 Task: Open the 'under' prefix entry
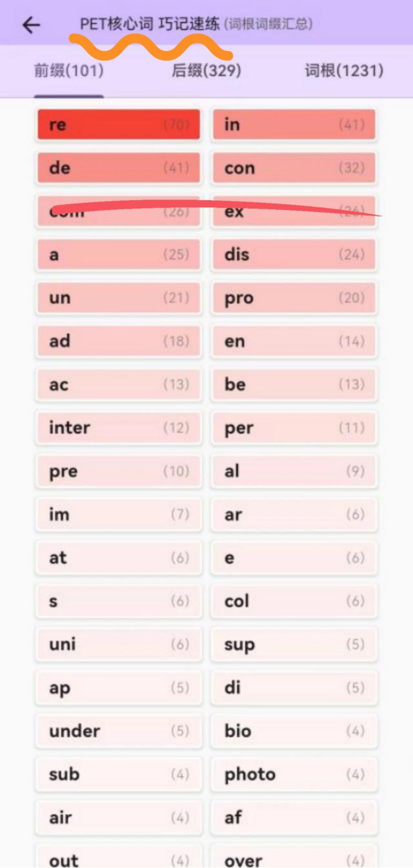pos(119,730)
